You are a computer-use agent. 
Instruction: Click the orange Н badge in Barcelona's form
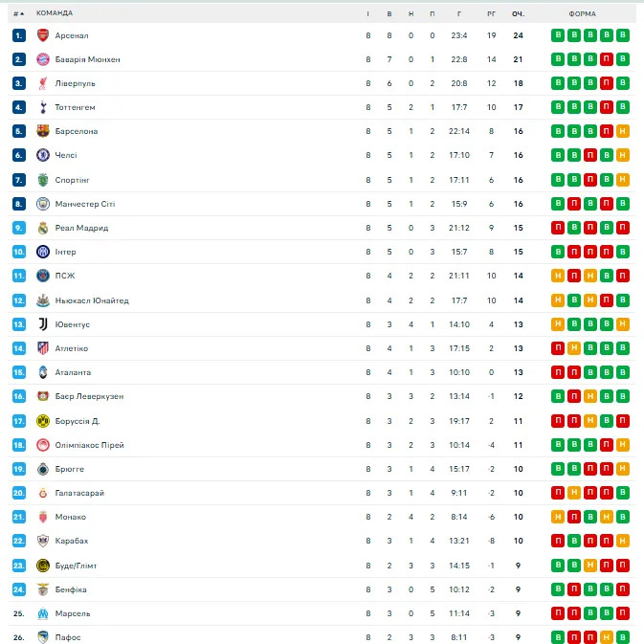click(623, 131)
